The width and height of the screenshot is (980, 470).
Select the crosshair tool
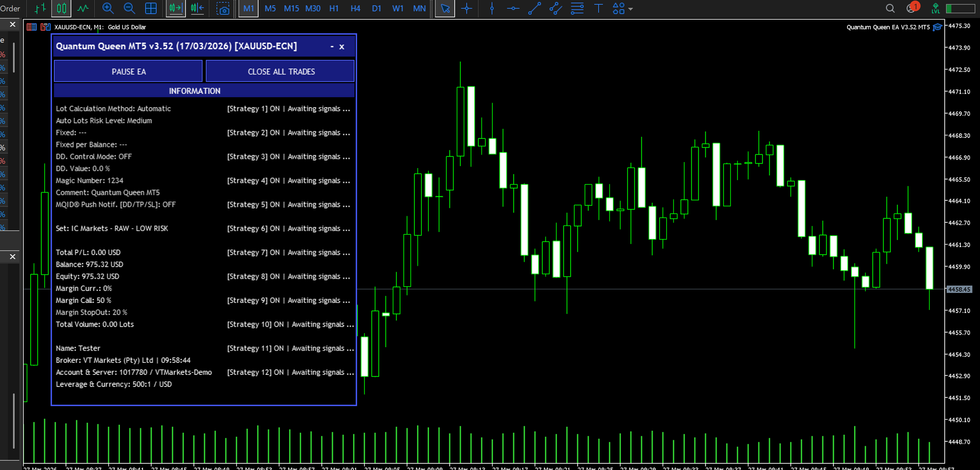[x=467, y=9]
